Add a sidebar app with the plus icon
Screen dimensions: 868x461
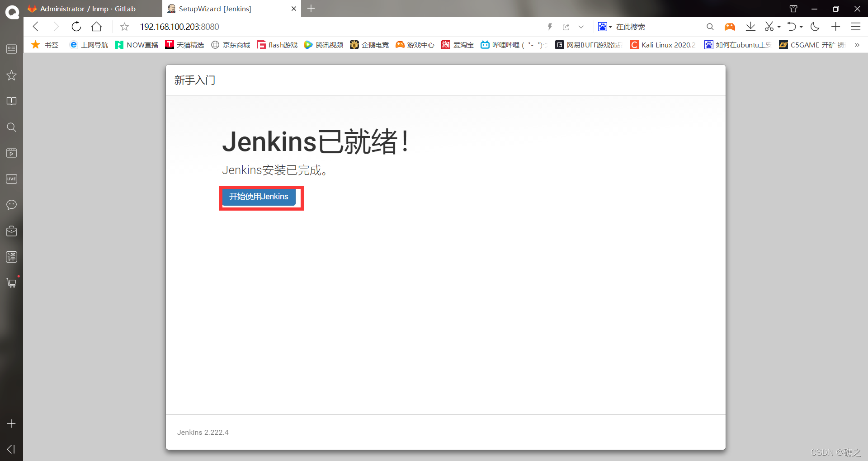point(12,423)
